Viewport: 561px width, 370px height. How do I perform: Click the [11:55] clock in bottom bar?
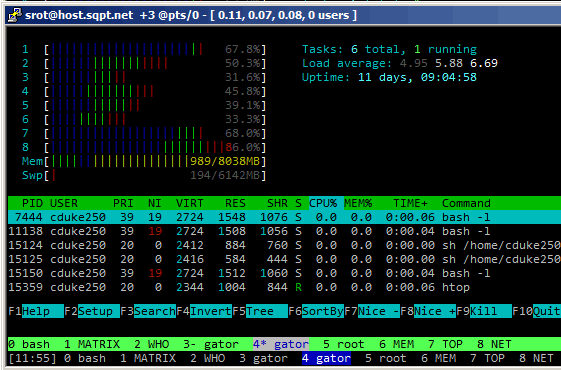32,358
